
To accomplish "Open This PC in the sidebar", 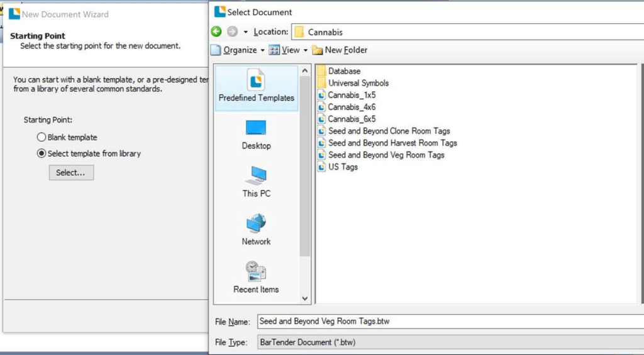I will coord(257,183).
